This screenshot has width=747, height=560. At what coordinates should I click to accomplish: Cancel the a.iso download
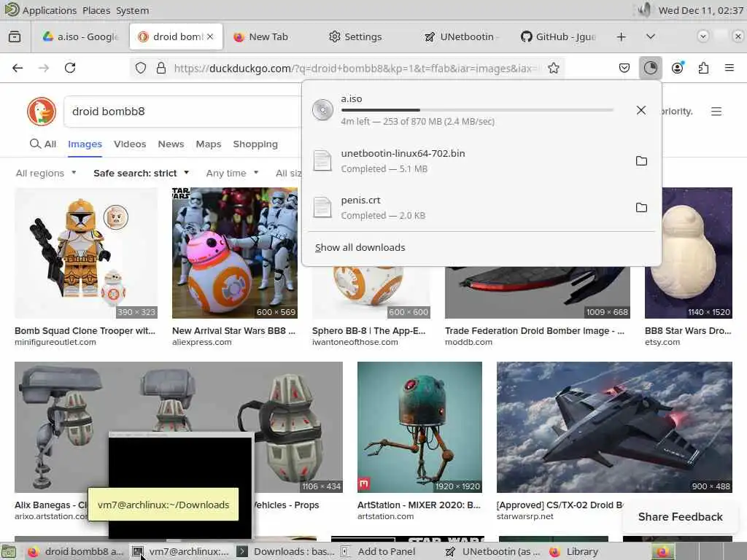(x=641, y=111)
